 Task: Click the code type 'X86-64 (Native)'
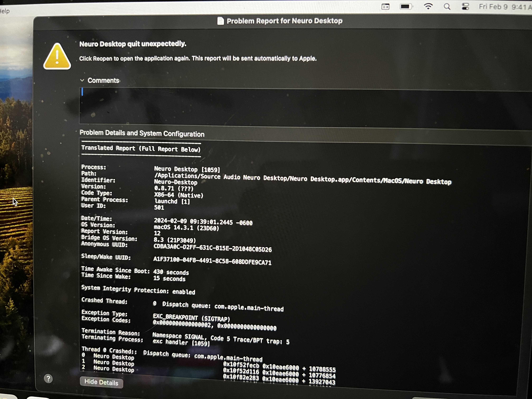pos(179,195)
